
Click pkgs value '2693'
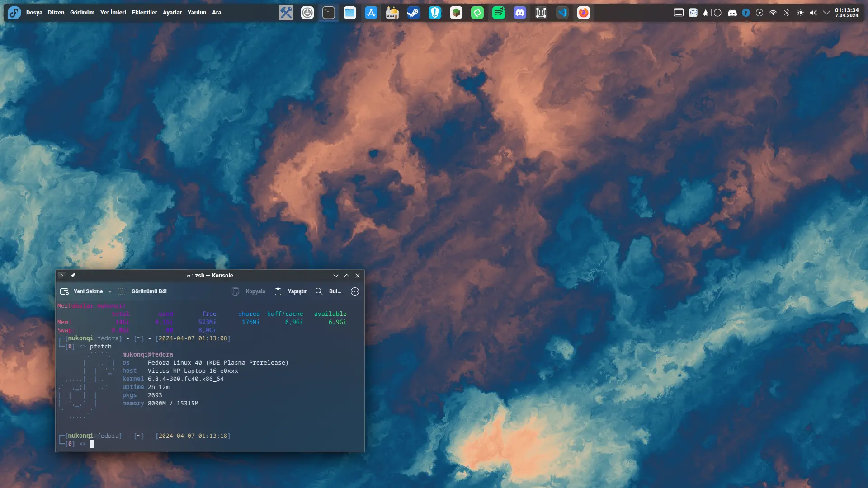155,395
